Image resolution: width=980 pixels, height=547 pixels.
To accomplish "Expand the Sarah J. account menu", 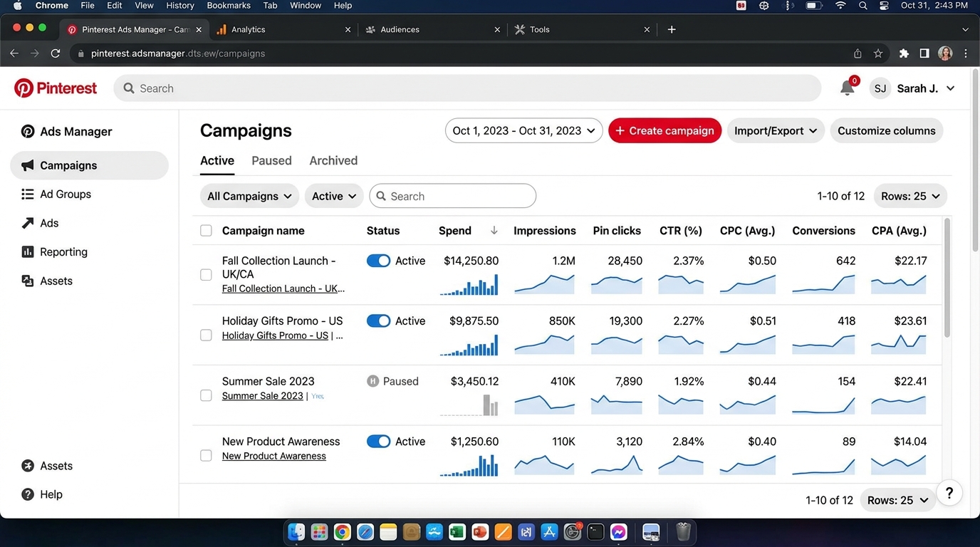I will 950,88.
